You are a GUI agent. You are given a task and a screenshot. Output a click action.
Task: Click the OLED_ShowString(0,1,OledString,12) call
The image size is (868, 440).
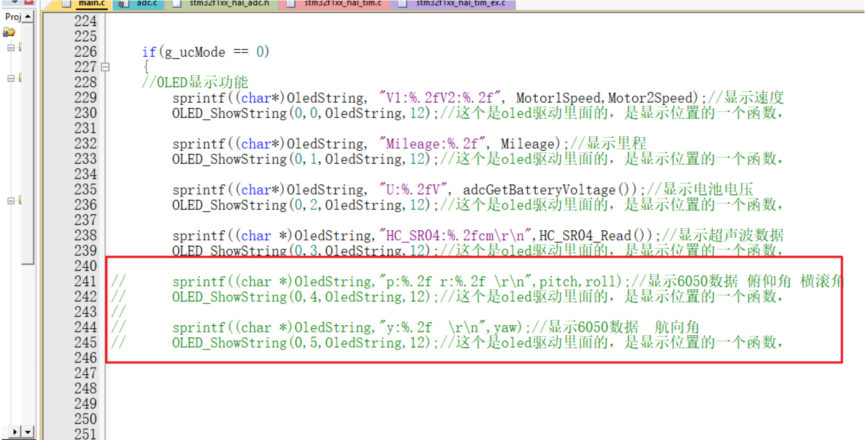[301, 159]
